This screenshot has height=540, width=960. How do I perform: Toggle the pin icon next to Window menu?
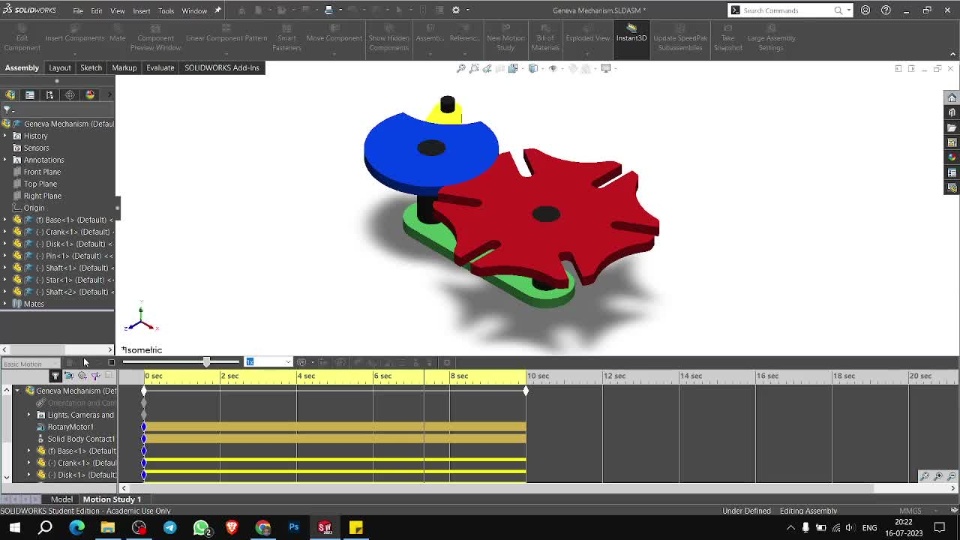[217, 10]
